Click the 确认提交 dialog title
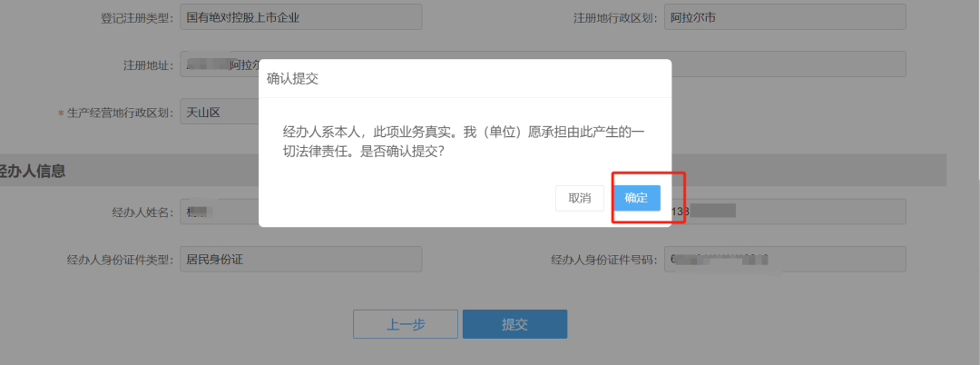The image size is (980, 365). tap(293, 79)
